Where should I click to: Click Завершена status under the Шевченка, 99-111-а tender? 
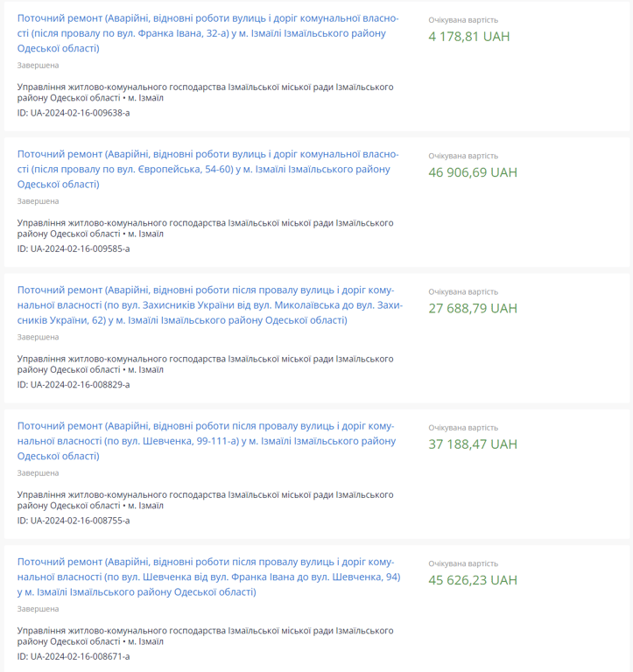coord(39,472)
